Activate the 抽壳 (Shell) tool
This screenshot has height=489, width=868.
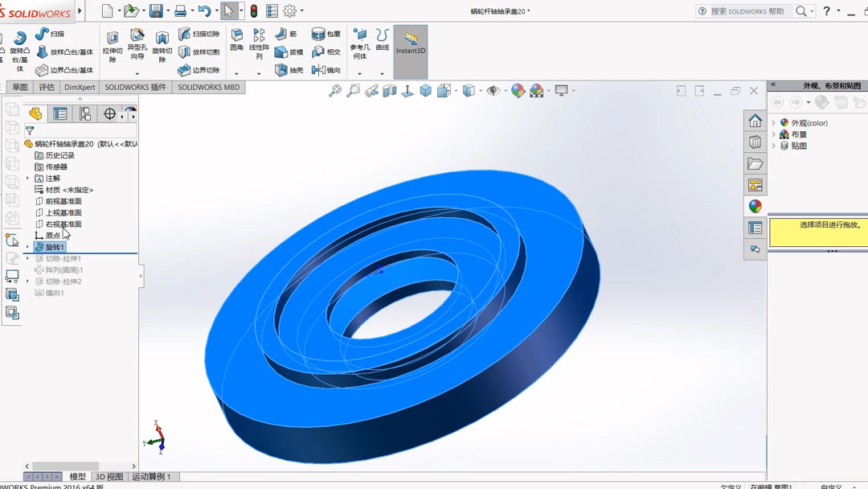point(283,69)
